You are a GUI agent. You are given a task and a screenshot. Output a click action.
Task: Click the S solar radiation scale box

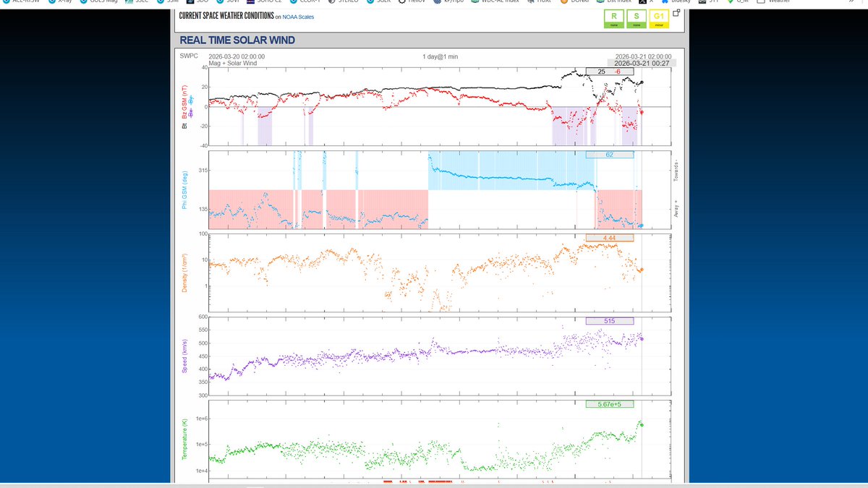pos(636,19)
